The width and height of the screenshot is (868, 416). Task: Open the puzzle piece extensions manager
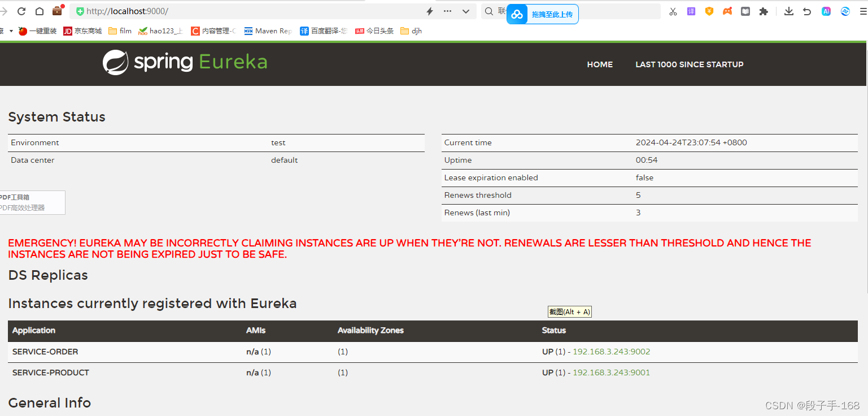[x=764, y=11]
